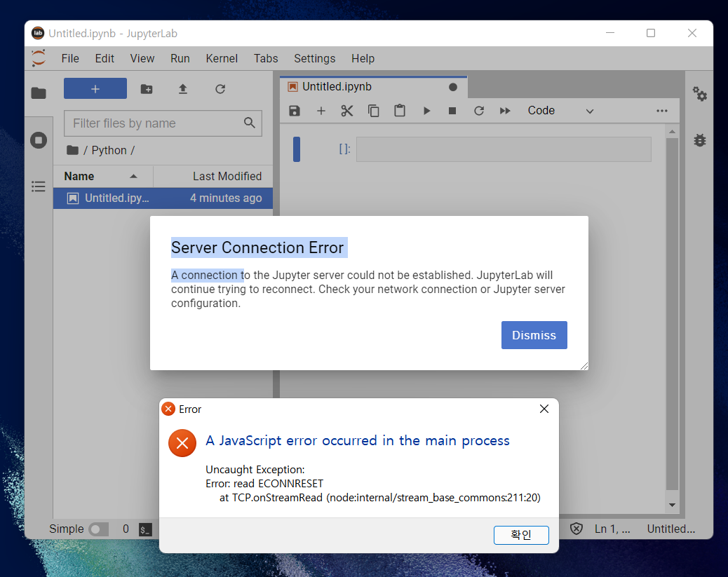Sort files by Last Modified column
Screen dimensions: 728x577
click(x=213, y=177)
